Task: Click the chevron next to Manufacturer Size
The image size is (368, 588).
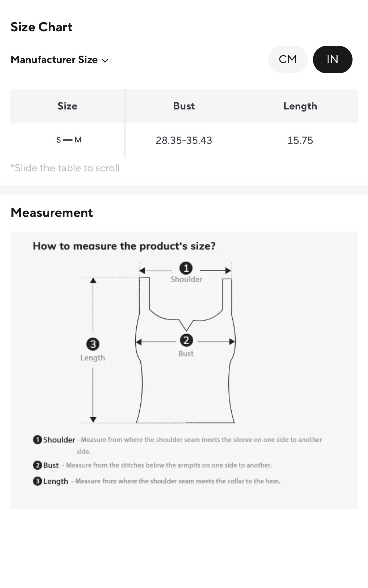Action: point(105,60)
